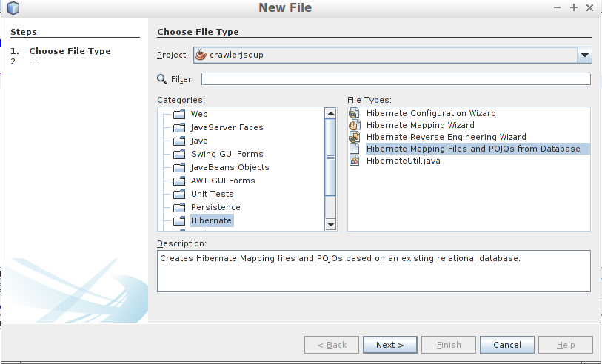
Task: Close the New File dialog window
Action: tap(590, 7)
